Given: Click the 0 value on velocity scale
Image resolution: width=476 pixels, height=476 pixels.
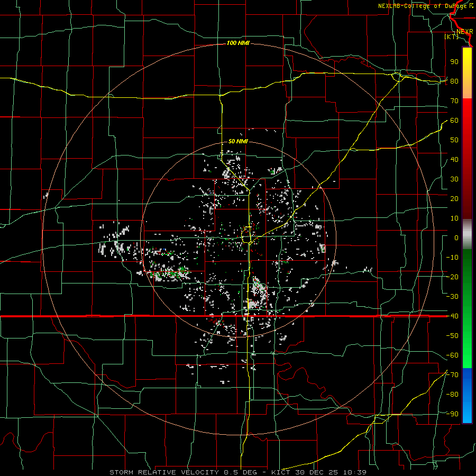Looking at the screenshot, I should [x=456, y=238].
